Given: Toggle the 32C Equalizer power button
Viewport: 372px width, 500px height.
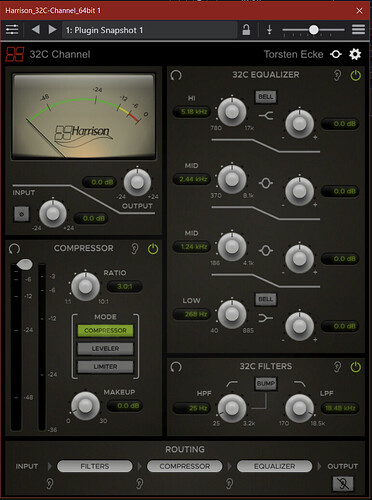Looking at the screenshot, I should 356,75.
